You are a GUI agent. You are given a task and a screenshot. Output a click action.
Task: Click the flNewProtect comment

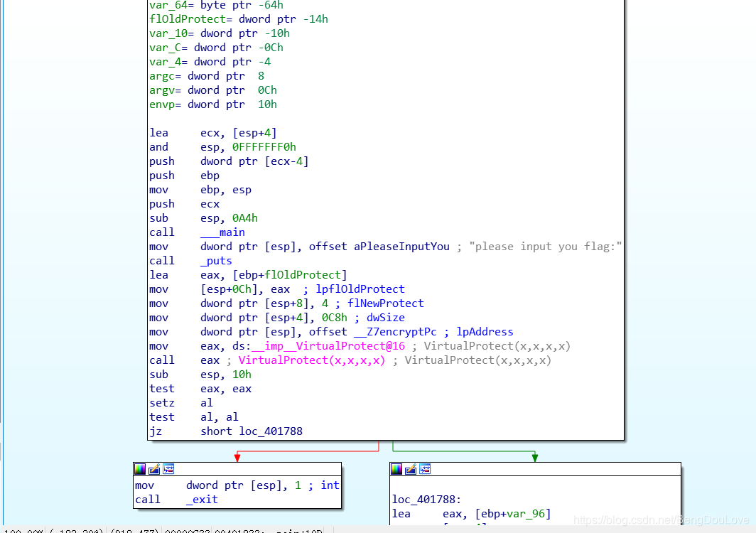pyautogui.click(x=386, y=303)
